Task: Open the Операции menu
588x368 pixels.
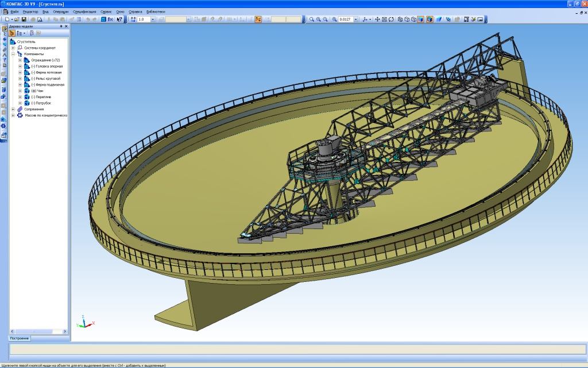Action: click(x=60, y=11)
